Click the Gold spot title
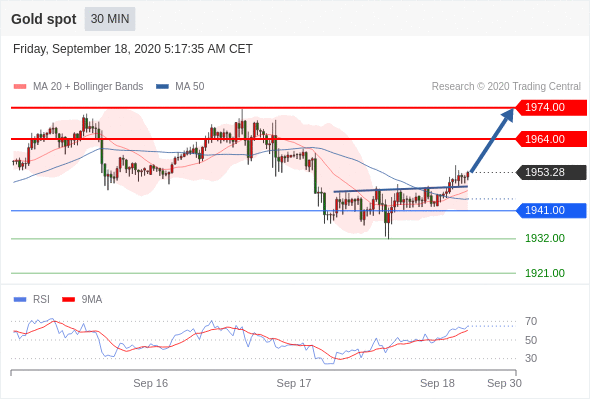Image resolution: width=590 pixels, height=400 pixels. coord(44,19)
